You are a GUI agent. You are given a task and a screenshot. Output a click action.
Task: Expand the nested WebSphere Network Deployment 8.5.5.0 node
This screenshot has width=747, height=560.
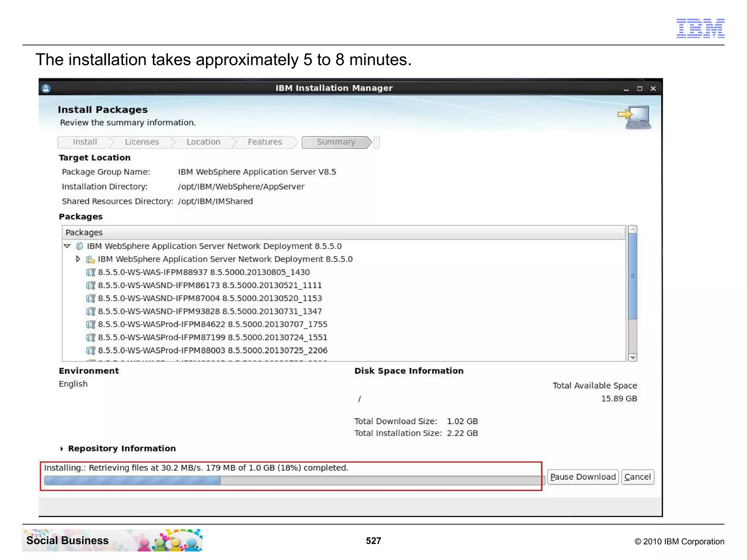tap(78, 259)
